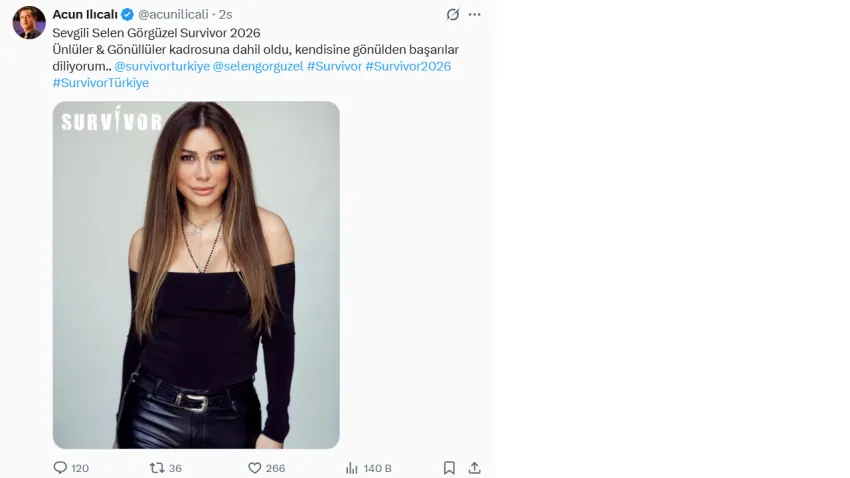Open the @acunilicali handle link
This screenshot has width=850, height=478.
click(172, 15)
